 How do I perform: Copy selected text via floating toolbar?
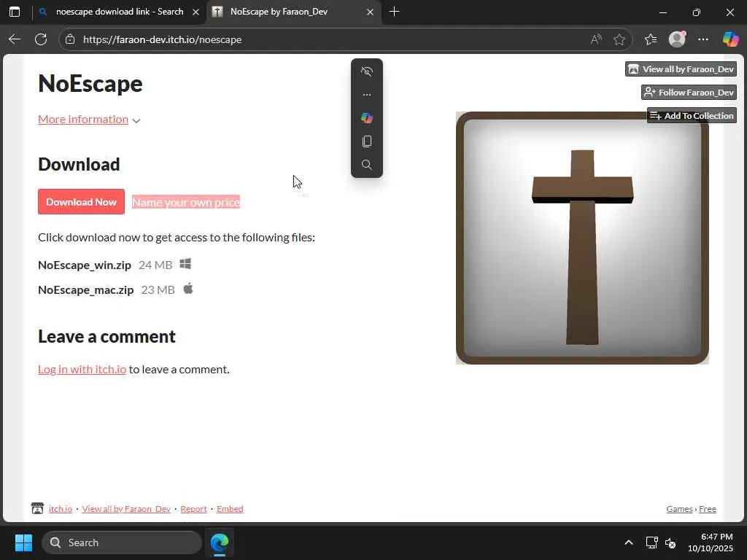click(367, 141)
